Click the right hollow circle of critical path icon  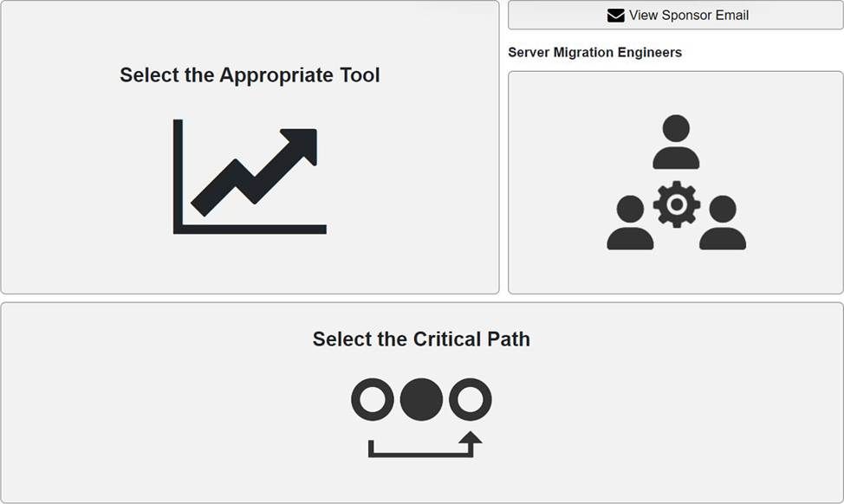(x=470, y=400)
